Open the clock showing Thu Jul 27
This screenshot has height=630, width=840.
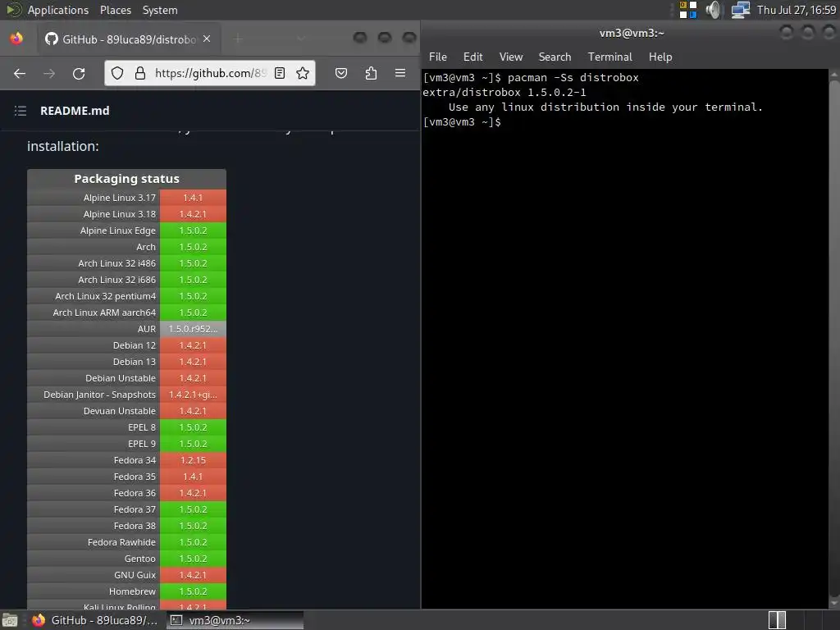coord(796,10)
